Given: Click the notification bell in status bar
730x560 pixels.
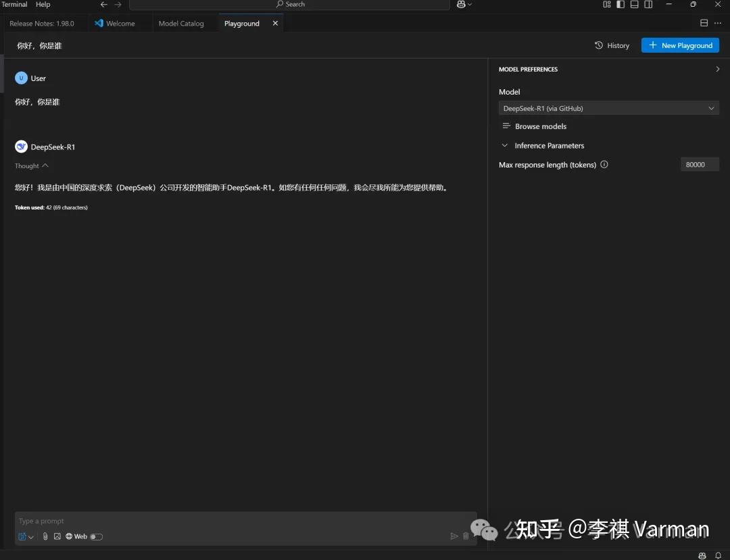Looking at the screenshot, I should click(718, 555).
